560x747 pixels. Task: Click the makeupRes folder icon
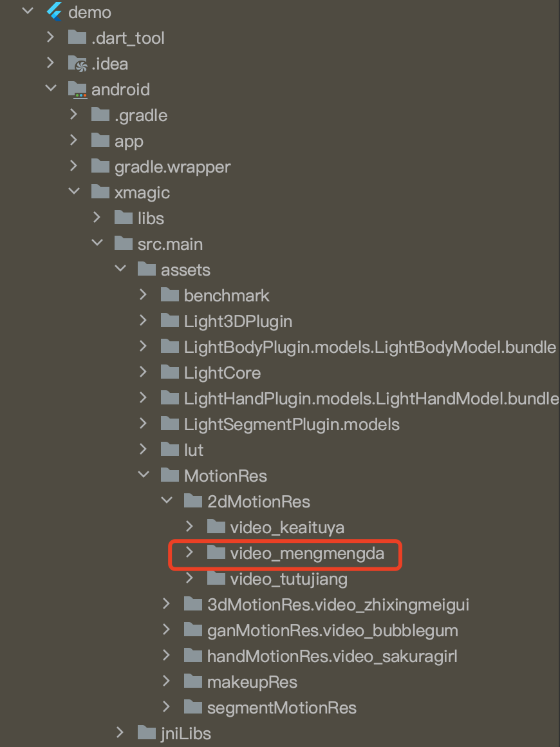[193, 681]
